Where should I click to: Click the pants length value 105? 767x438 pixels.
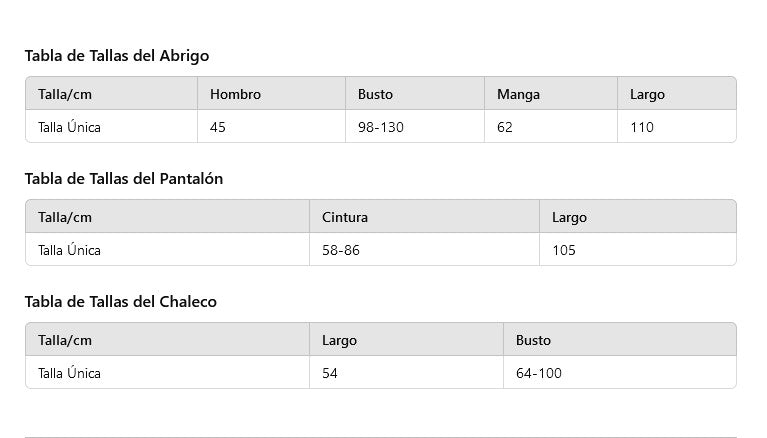(x=564, y=250)
